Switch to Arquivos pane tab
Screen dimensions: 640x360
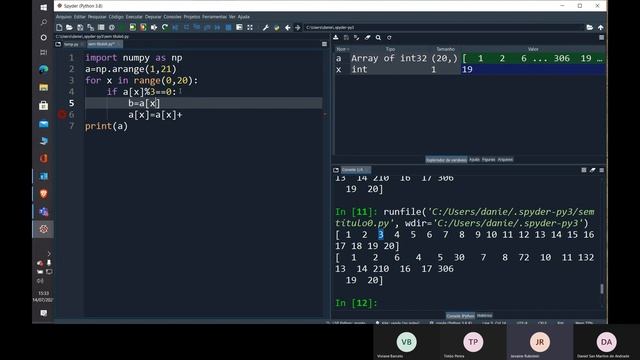(x=505, y=160)
